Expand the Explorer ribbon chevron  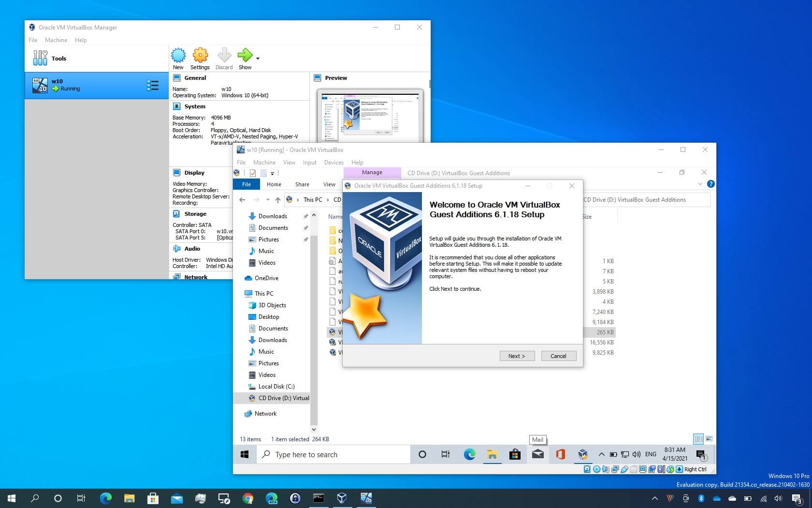click(x=700, y=184)
